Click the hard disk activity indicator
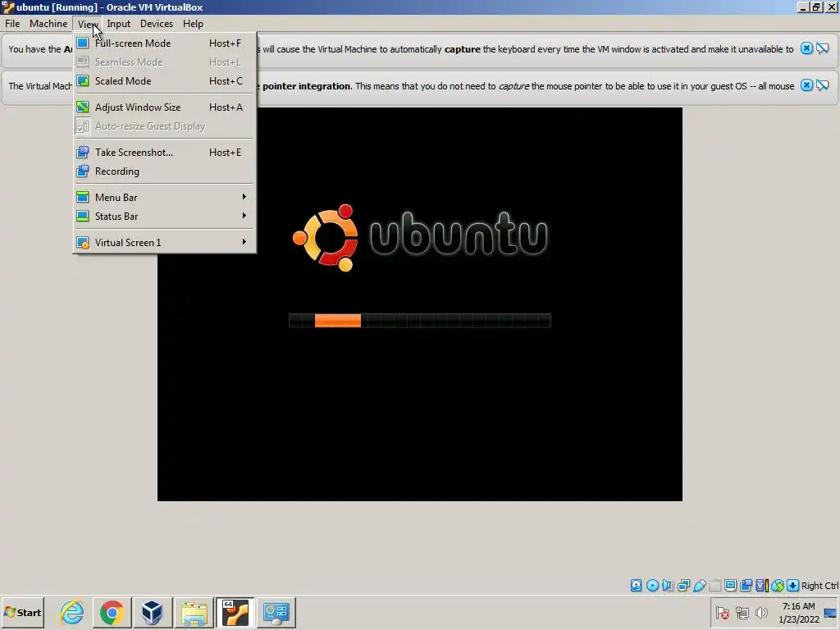 pos(636,586)
